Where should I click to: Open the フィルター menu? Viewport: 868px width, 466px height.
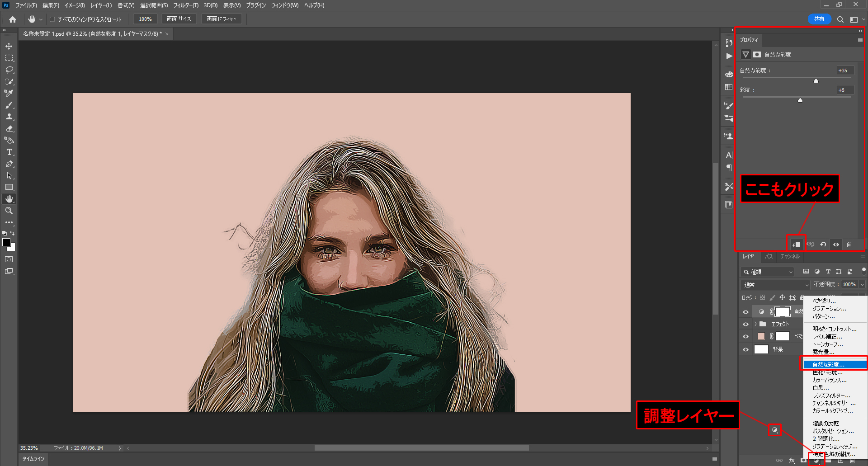pos(185,5)
